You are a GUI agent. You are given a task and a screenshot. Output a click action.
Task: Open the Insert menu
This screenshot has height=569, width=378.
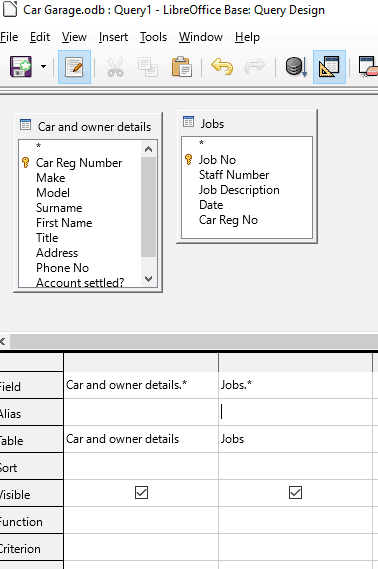(x=113, y=37)
